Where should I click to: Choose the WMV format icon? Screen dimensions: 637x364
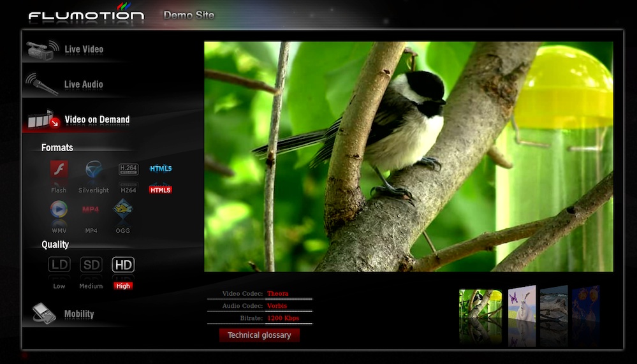click(59, 209)
